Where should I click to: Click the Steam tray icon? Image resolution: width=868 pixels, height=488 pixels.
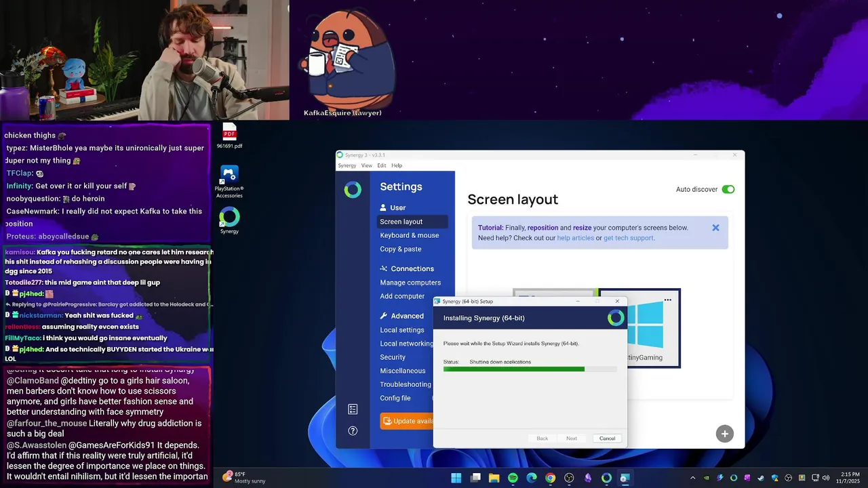(x=761, y=478)
